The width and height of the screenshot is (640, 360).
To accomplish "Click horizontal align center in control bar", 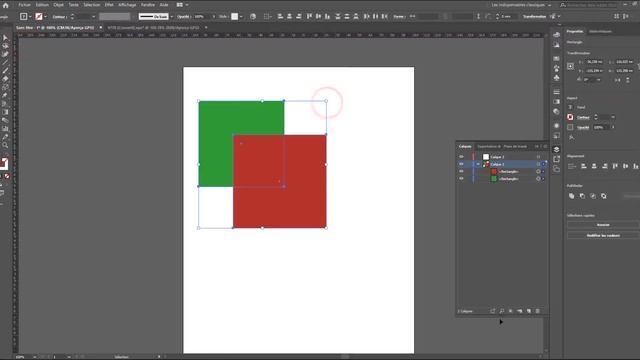I will [x=289, y=16].
